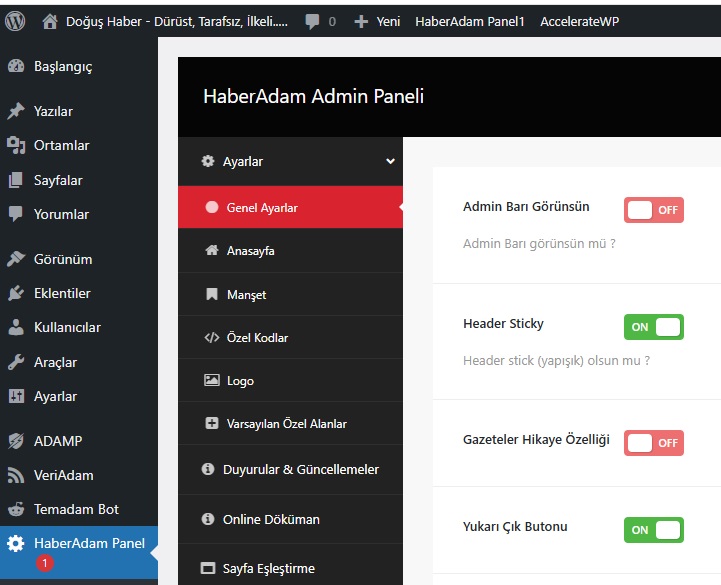Click the comment count 0 in admin bar
721x585 pixels.
point(332,22)
